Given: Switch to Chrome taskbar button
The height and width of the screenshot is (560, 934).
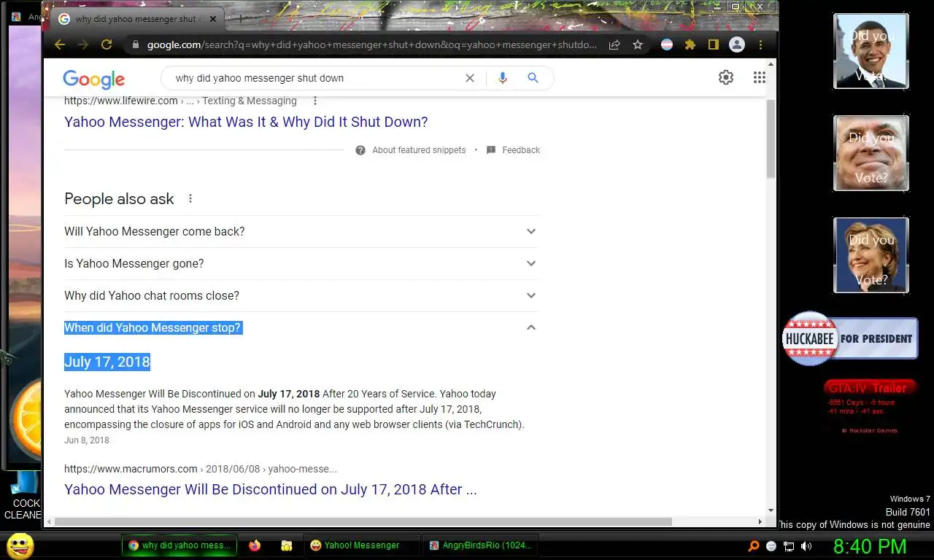Looking at the screenshot, I should coord(180,545).
